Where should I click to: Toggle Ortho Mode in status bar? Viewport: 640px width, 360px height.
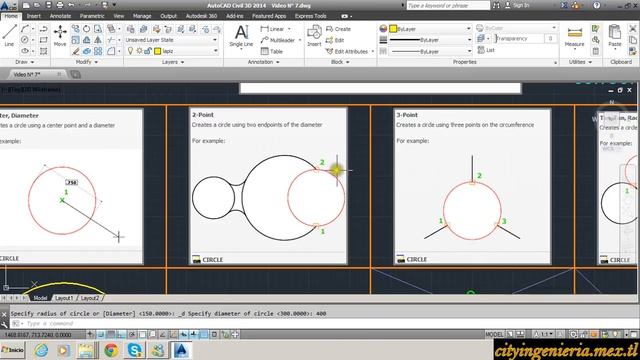click(121, 335)
